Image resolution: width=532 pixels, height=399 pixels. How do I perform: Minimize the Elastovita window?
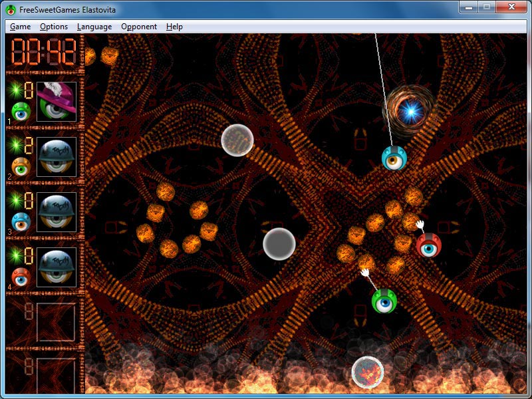(469, 7)
